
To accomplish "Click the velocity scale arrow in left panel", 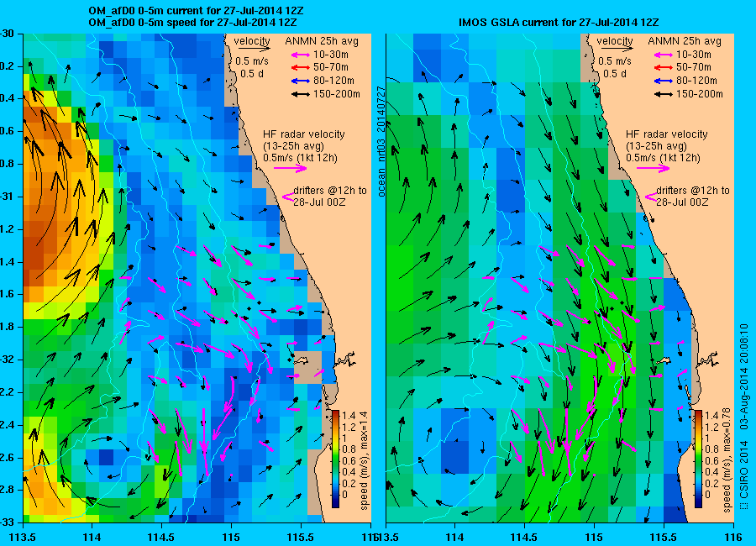I will coord(254,48).
